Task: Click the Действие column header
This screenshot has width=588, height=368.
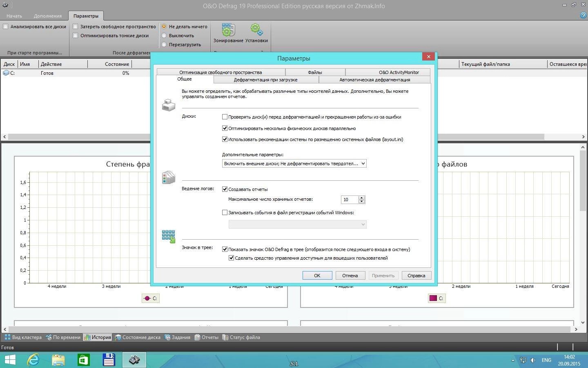Action: coord(63,64)
